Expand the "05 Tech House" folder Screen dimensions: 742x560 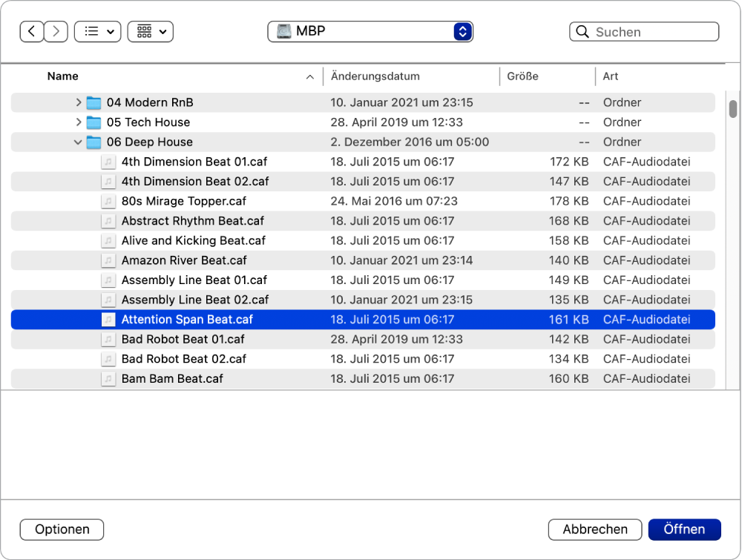78,122
